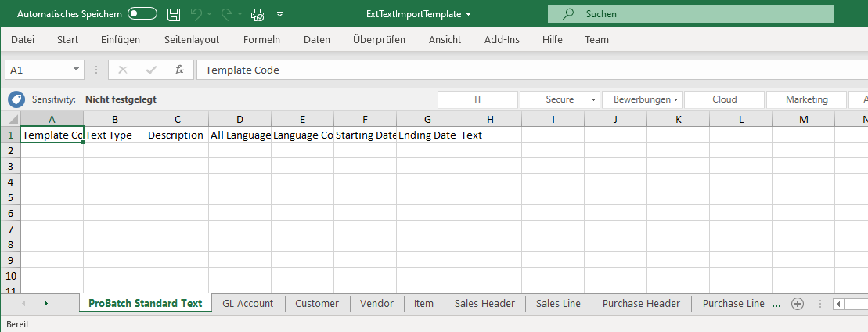The height and width of the screenshot is (332, 868).
Task: Expand the Name Box dropdown arrow
Action: pyautogui.click(x=77, y=70)
